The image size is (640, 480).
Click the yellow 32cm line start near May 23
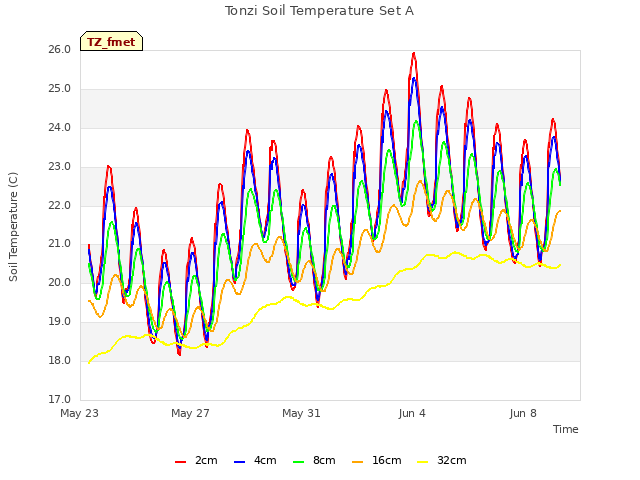pyautogui.click(x=89, y=362)
